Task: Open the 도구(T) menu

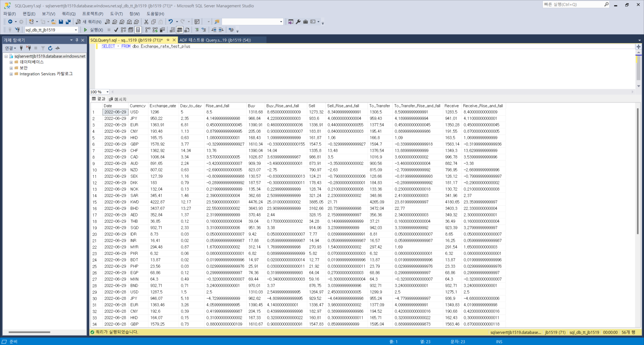Action: [116, 14]
